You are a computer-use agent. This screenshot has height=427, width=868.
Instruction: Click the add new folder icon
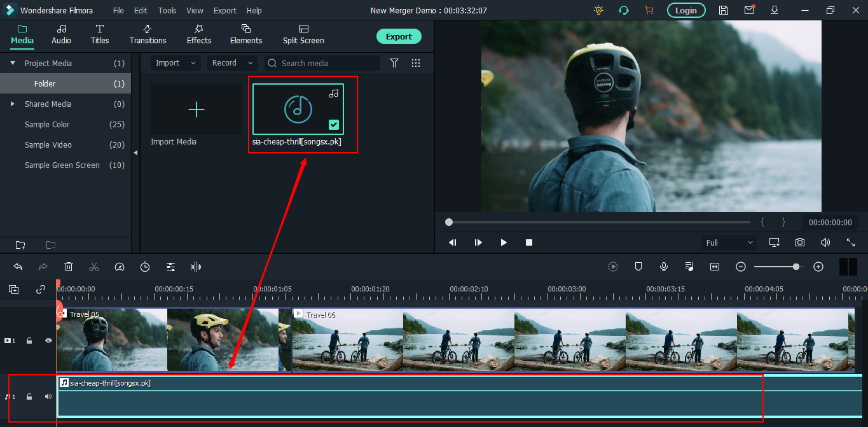(x=20, y=245)
